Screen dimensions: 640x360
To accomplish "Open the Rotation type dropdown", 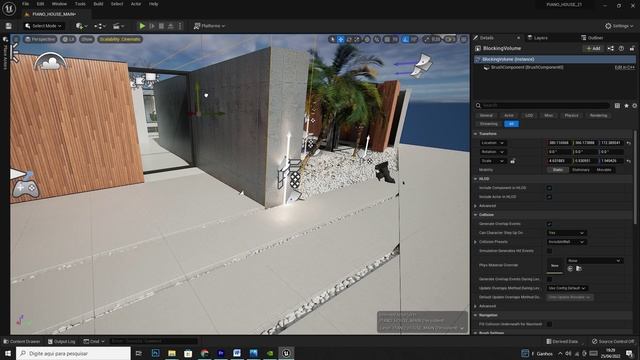I will [x=493, y=152].
